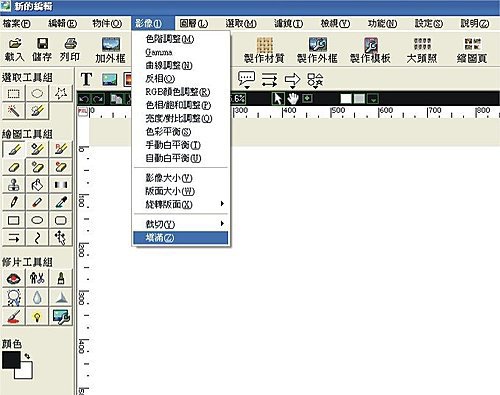This screenshot has width=500, height=395.
Task: Select the rectangular marquee selection tool
Action: click(x=13, y=93)
